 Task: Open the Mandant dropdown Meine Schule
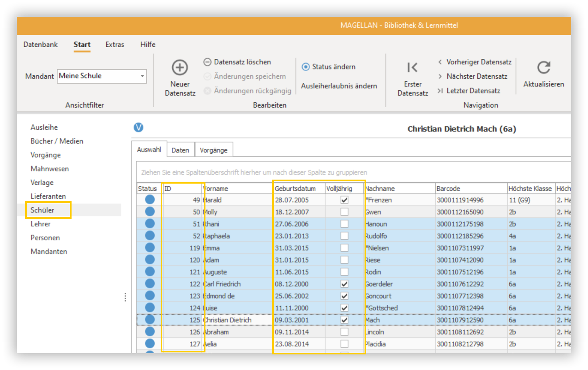[102, 76]
